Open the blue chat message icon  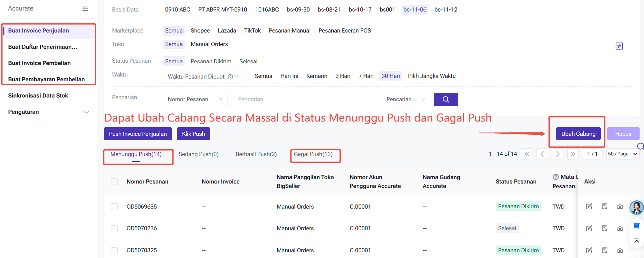(x=636, y=226)
